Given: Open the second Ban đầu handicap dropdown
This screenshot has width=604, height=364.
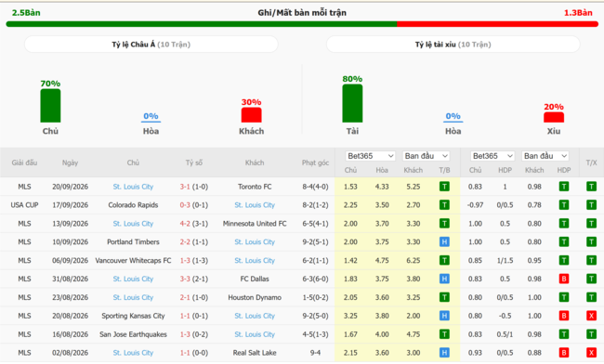Looking at the screenshot, I should point(545,156).
